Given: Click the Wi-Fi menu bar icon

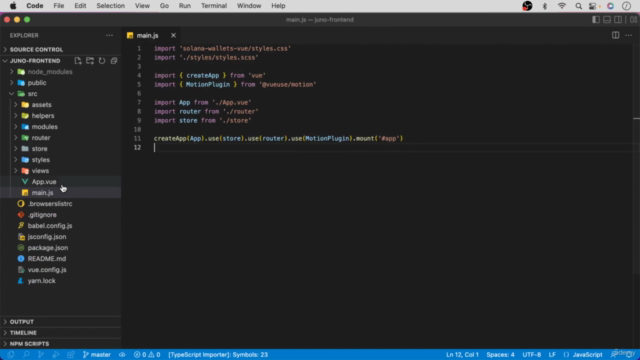Looking at the screenshot, I should coord(562,6).
